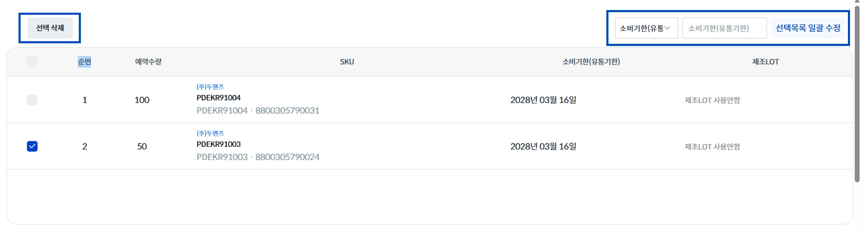
Task: Toggle the select-all checkbox in table header
Action: (x=32, y=62)
